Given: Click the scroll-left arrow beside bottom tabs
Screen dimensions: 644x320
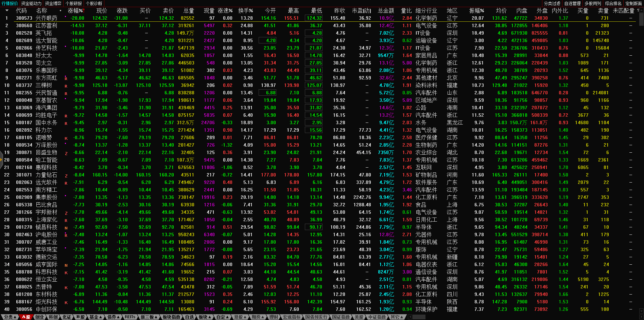Looking at the screenshot, I should pos(410,317).
